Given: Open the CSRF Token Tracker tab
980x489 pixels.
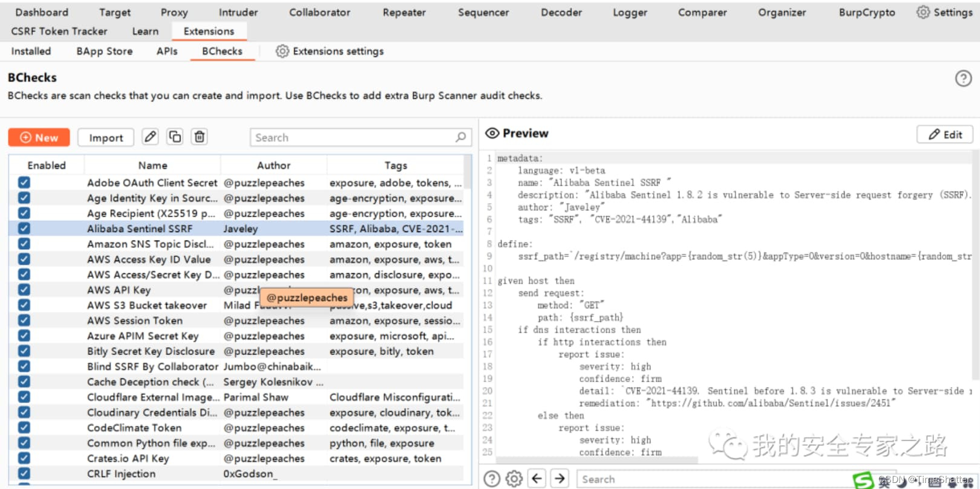Looking at the screenshot, I should [59, 31].
